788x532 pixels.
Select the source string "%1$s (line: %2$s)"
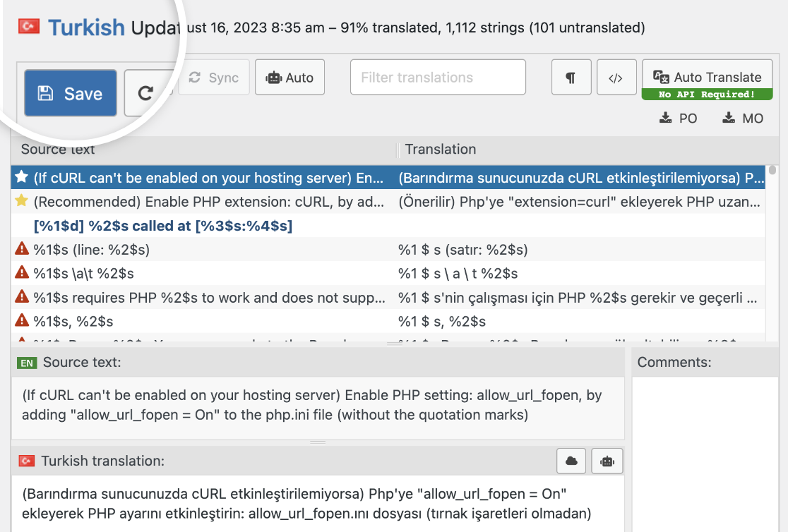(x=92, y=250)
